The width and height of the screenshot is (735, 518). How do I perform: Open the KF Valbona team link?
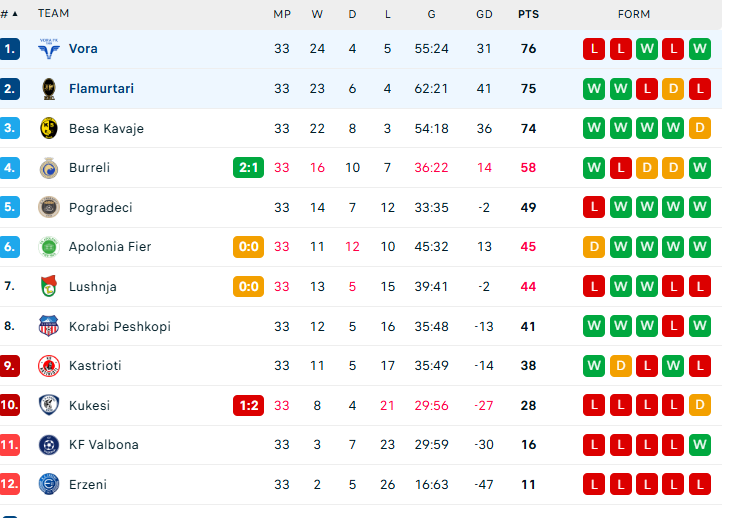[x=103, y=444]
